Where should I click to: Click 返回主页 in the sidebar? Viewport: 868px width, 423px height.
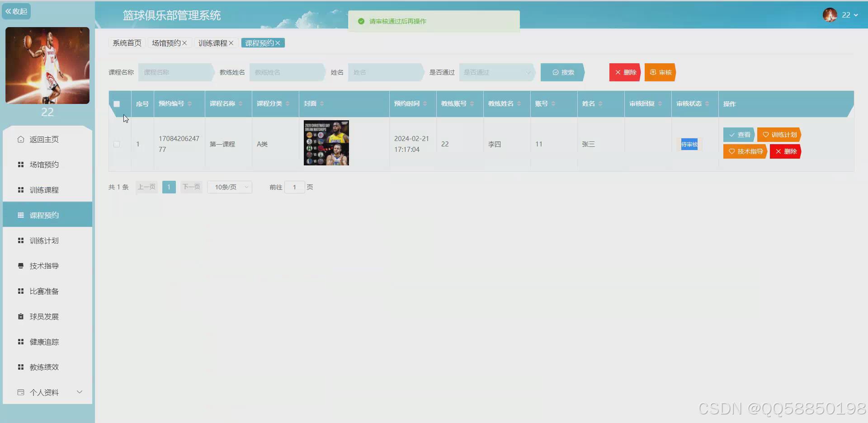click(44, 139)
